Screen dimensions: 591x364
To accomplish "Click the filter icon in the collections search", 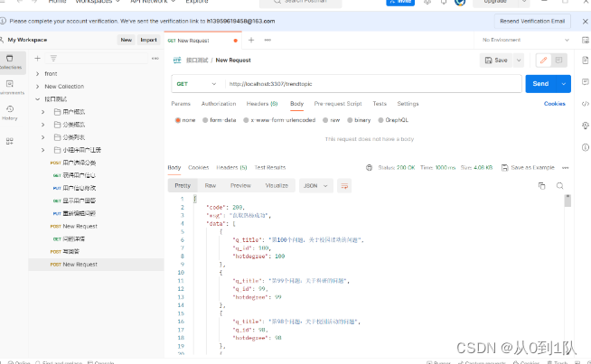I will 53,59.
